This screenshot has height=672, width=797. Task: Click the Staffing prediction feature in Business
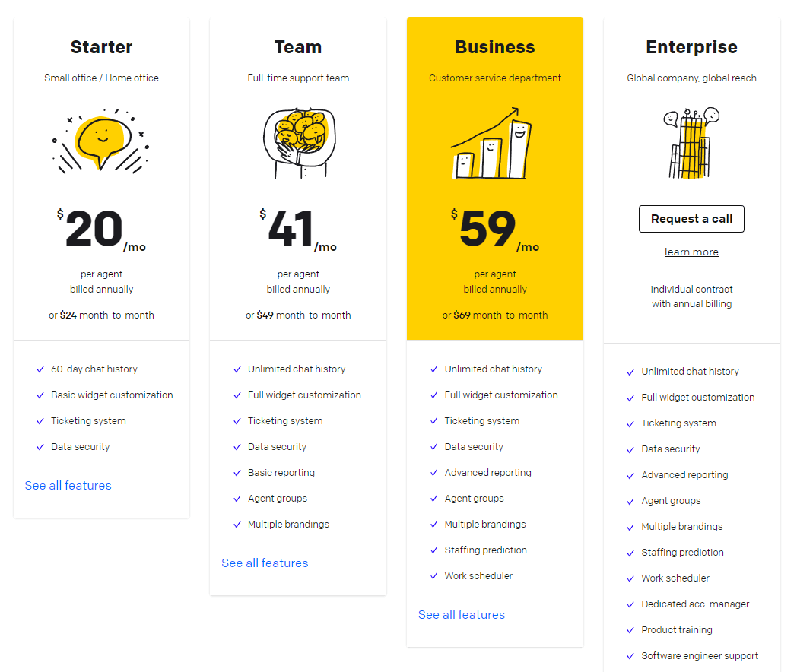(485, 550)
